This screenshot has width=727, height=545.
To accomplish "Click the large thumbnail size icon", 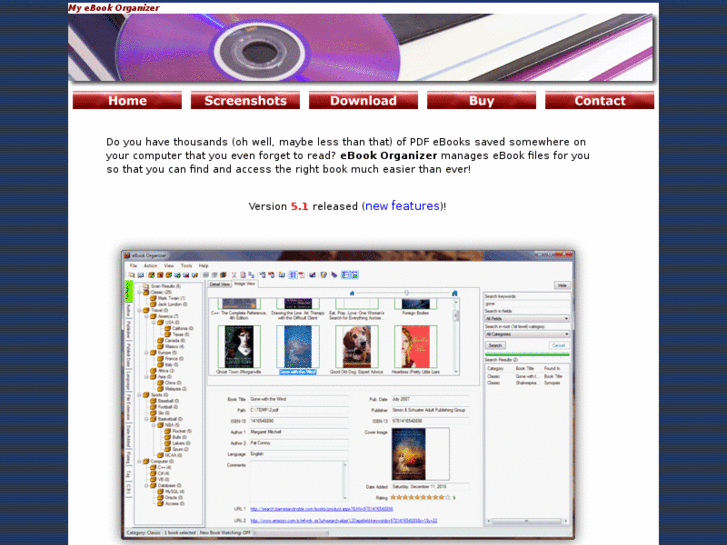I will click(x=454, y=293).
